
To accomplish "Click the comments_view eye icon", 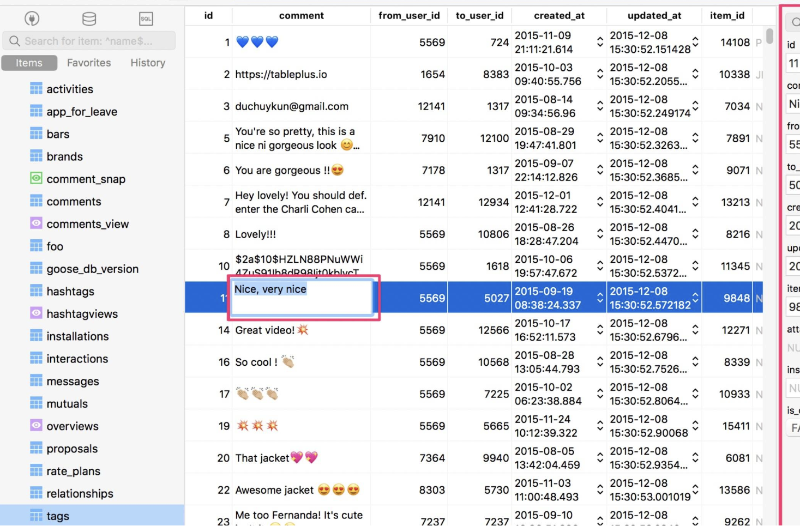I will click(36, 223).
